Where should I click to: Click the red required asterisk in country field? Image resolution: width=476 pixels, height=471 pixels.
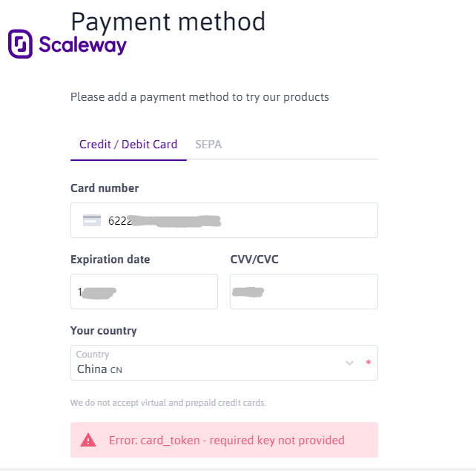(368, 362)
